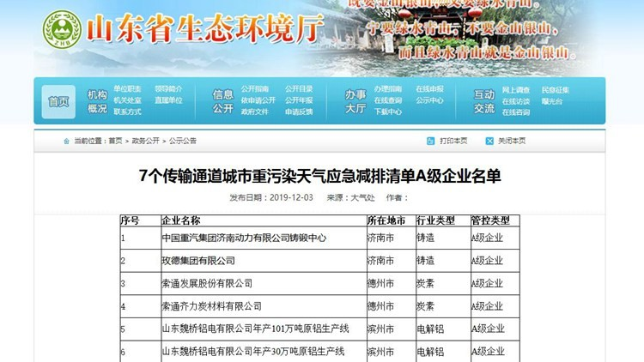Click the publish date 2019-12-03
The height and width of the screenshot is (362, 644).
click(291, 197)
